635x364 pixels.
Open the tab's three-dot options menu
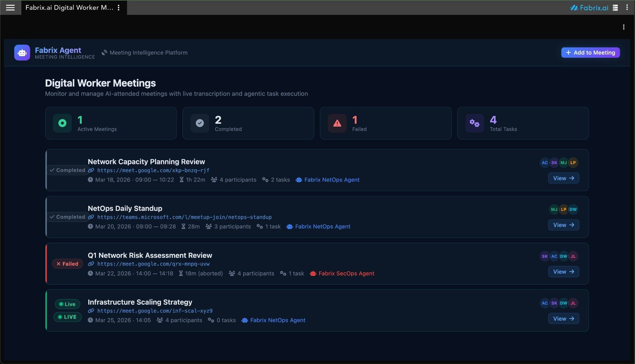tap(118, 8)
